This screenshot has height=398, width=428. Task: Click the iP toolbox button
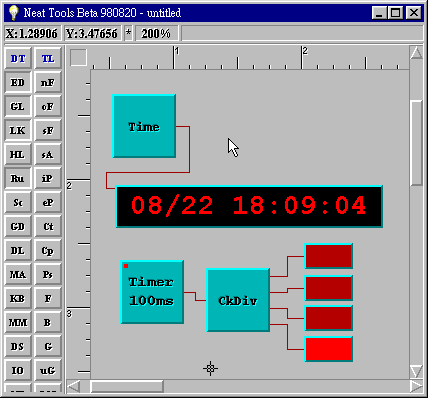click(x=48, y=178)
